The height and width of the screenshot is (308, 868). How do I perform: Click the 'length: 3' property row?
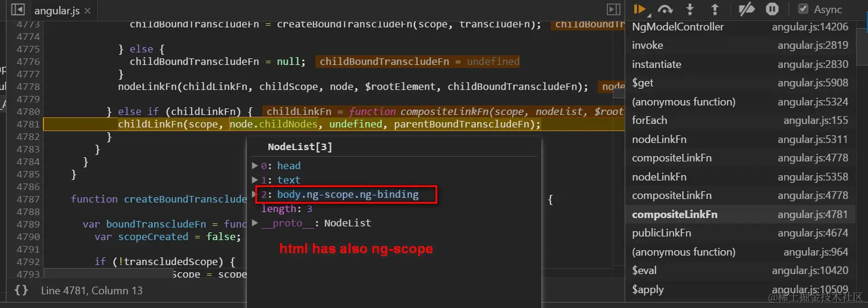[287, 209]
